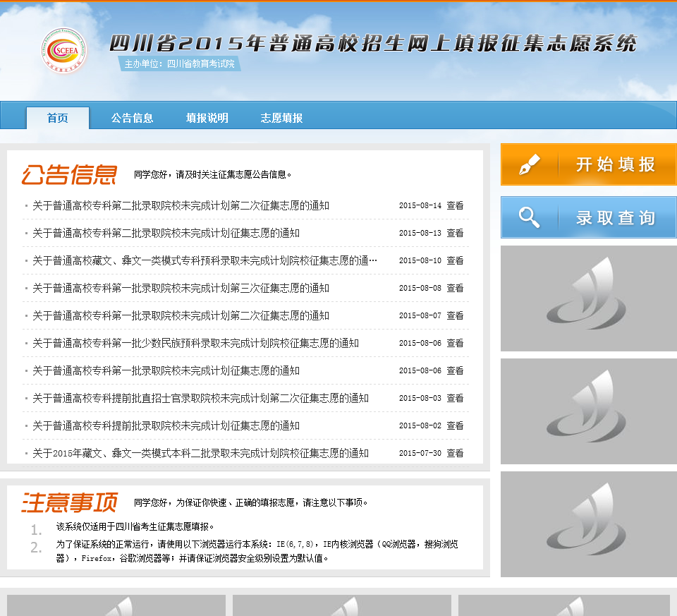The image size is (677, 616).
Task: Open the 填报说明 tab
Action: 207,118
